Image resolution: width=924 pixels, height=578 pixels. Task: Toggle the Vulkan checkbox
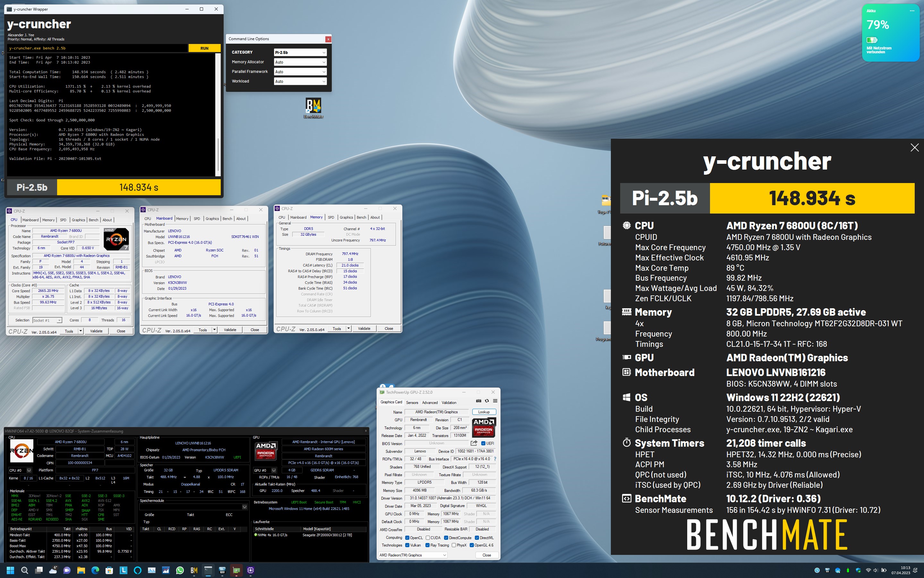click(x=407, y=545)
